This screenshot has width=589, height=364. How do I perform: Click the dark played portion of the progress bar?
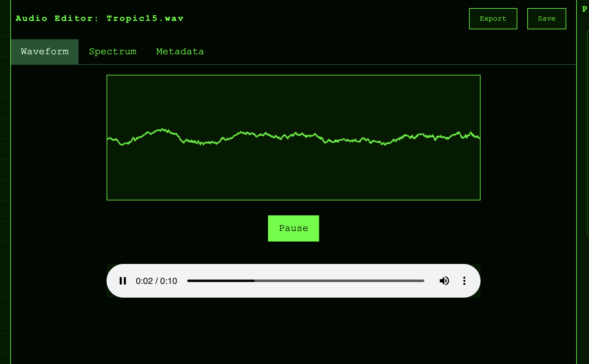[x=221, y=281]
